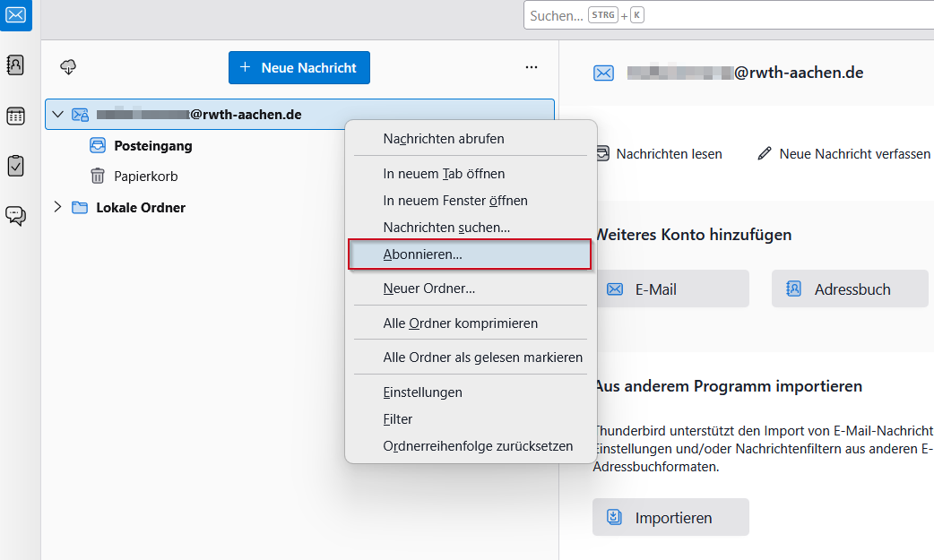Select the Papierkorb folder
Image resolution: width=934 pixels, height=560 pixels.
[146, 177]
